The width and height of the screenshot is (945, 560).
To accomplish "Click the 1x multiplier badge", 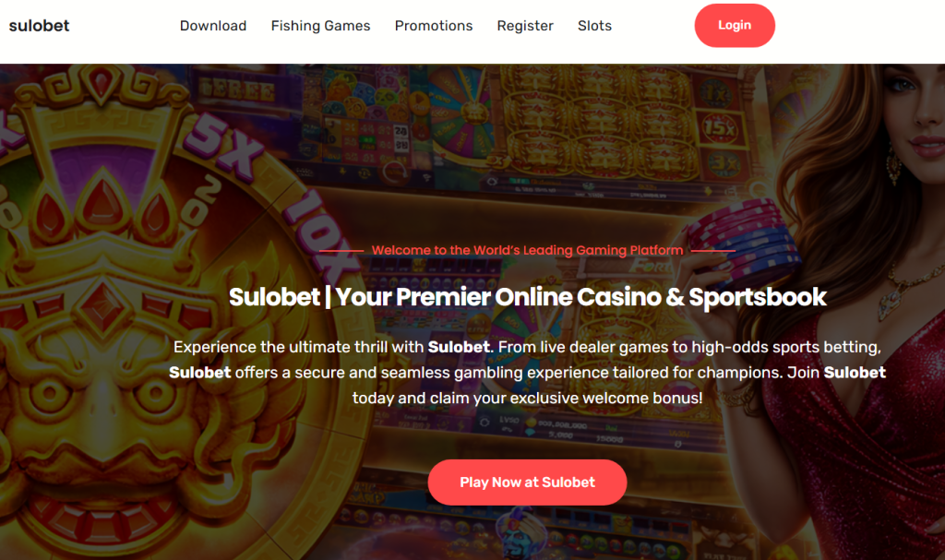I will tap(716, 93).
